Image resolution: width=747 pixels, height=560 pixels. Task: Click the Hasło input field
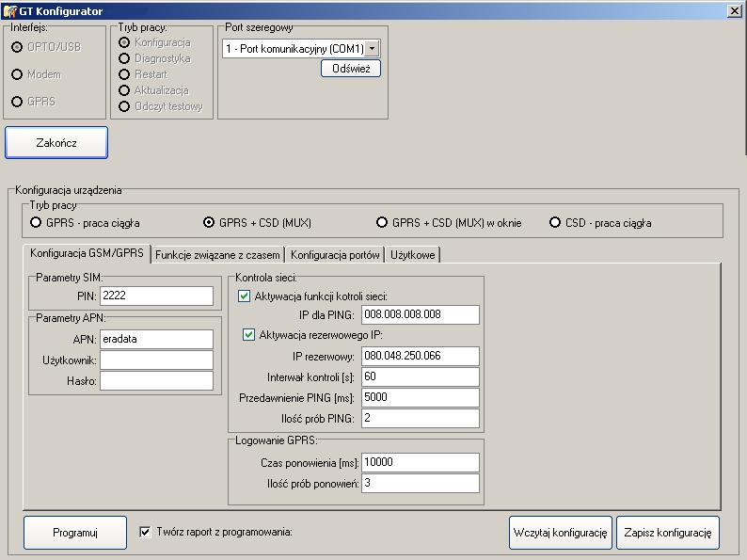click(156, 381)
